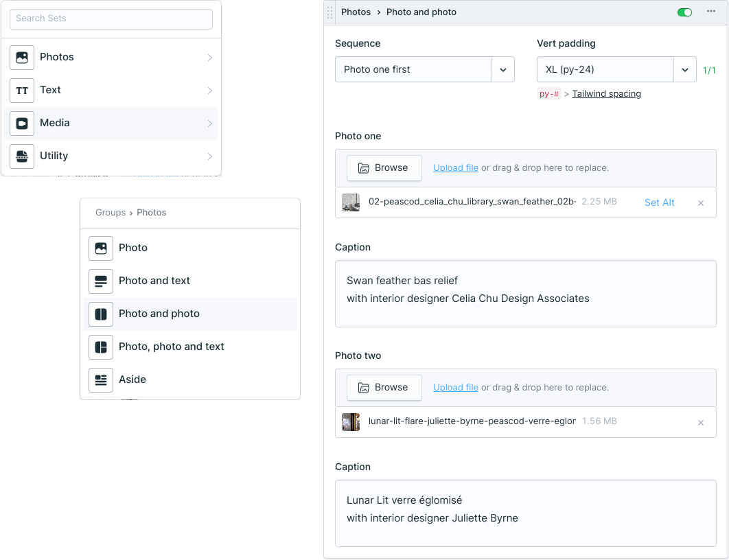The height and width of the screenshot is (560, 729).
Task: Click the Aside layout icon
Action: (x=101, y=380)
